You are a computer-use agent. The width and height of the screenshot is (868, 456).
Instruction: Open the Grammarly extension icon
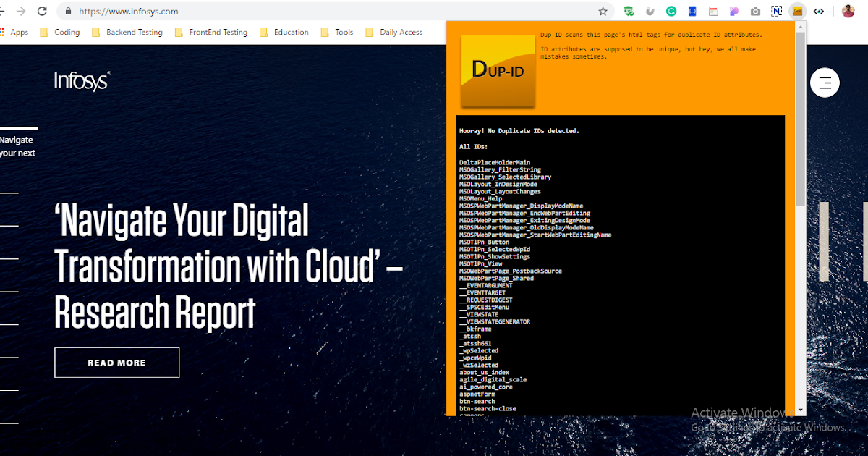tap(671, 11)
